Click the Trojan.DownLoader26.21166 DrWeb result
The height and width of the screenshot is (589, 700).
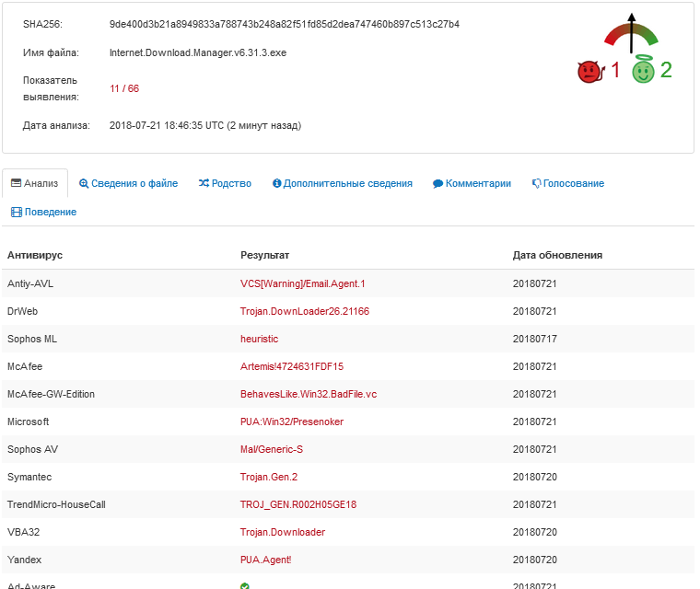coord(304,311)
